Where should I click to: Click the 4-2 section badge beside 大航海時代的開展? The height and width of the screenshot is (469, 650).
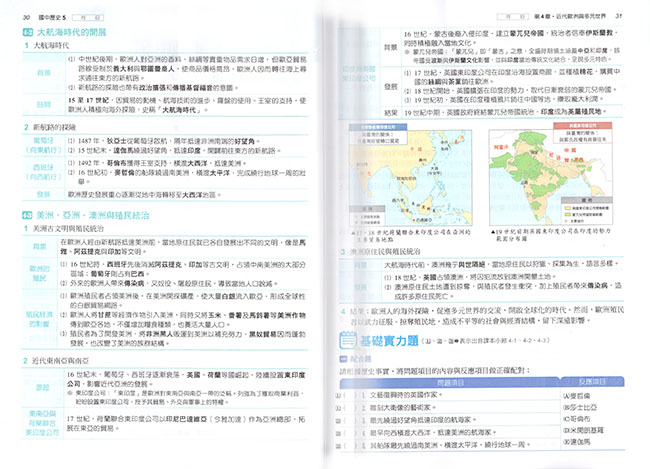coord(27,32)
